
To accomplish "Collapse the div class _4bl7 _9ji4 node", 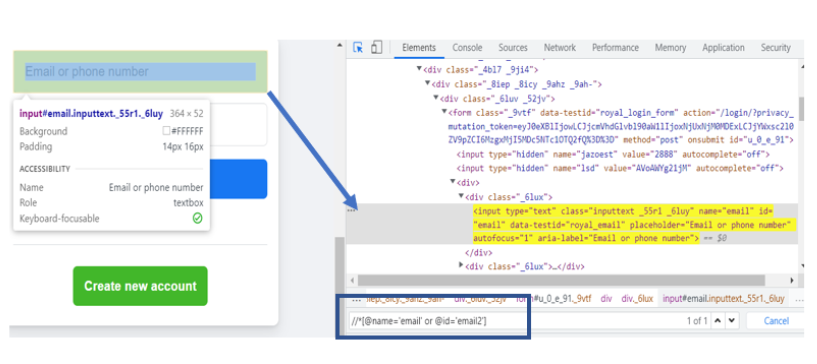I will [419, 69].
